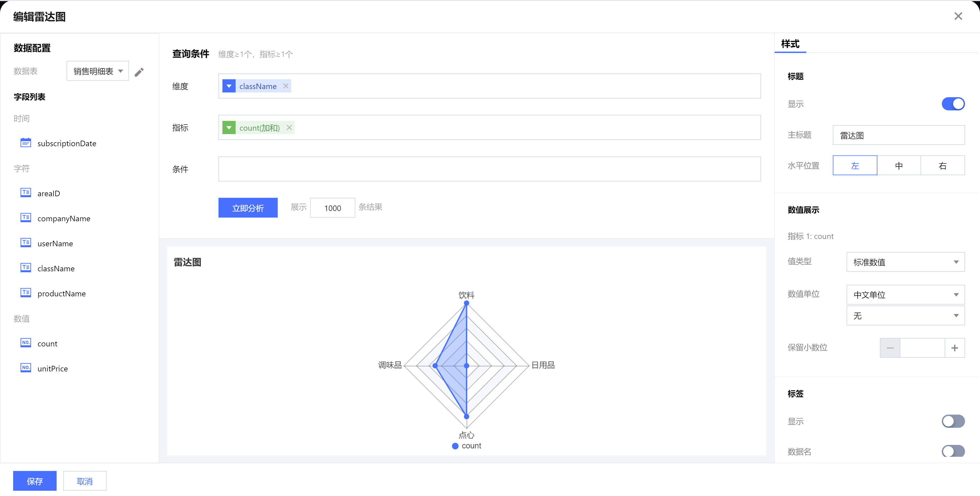
Task: Turn on the 数据名 toggle
Action: pyautogui.click(x=953, y=451)
